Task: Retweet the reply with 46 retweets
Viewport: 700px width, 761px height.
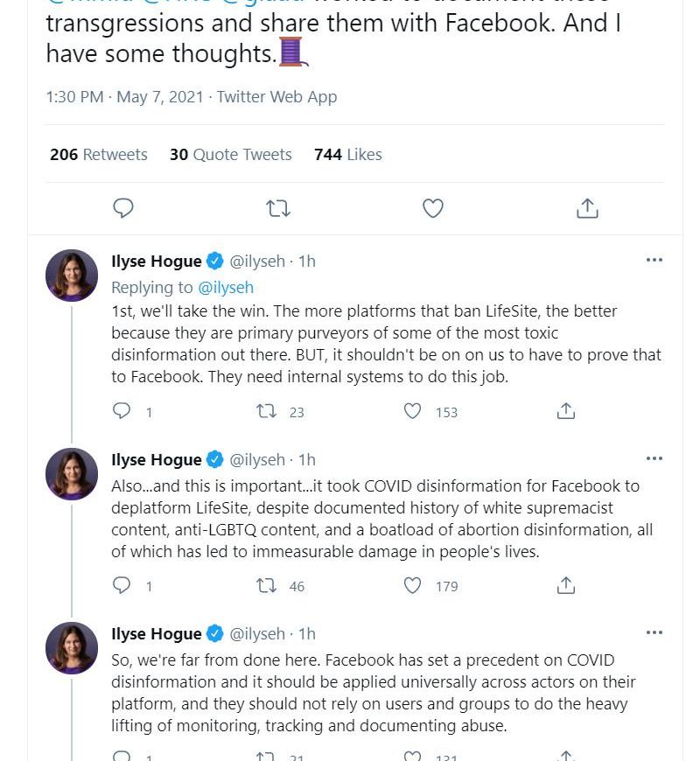Action: click(x=265, y=585)
